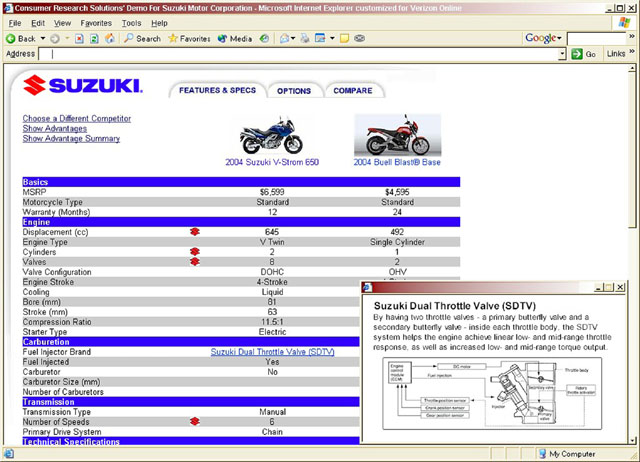640x462 pixels.
Task: Click the Show Advantage Summary link
Action: (71, 139)
